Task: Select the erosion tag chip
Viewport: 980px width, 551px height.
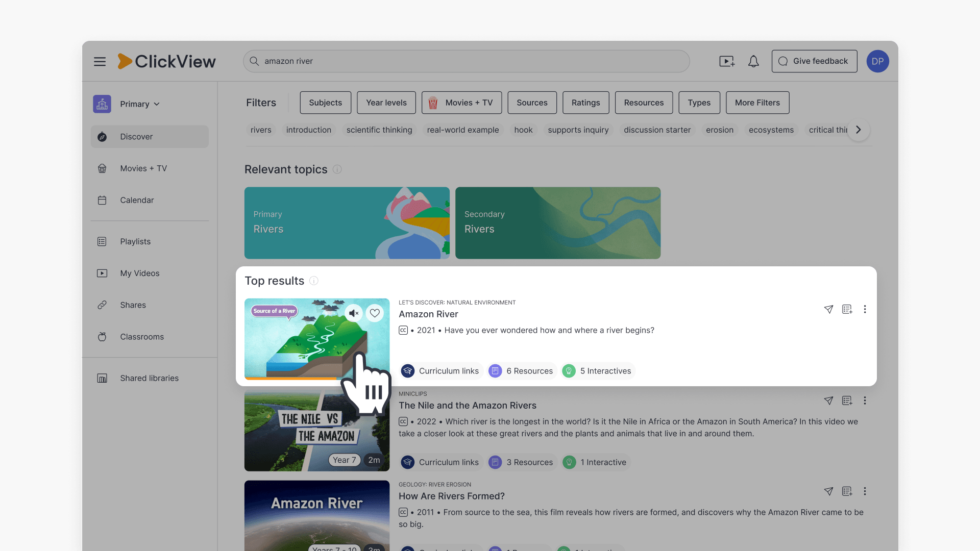Action: 720,130
